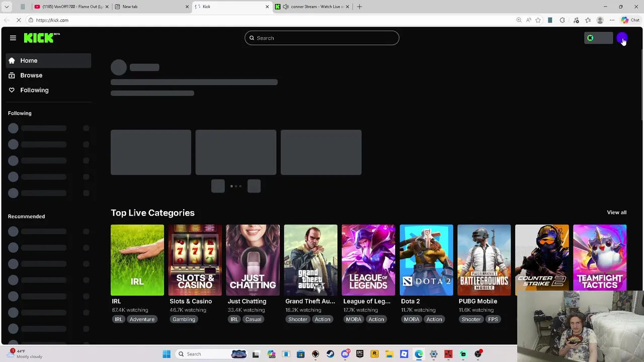Switch to the VonOff1700 YouTube tab
The height and width of the screenshot is (362, 644).
(x=72, y=7)
